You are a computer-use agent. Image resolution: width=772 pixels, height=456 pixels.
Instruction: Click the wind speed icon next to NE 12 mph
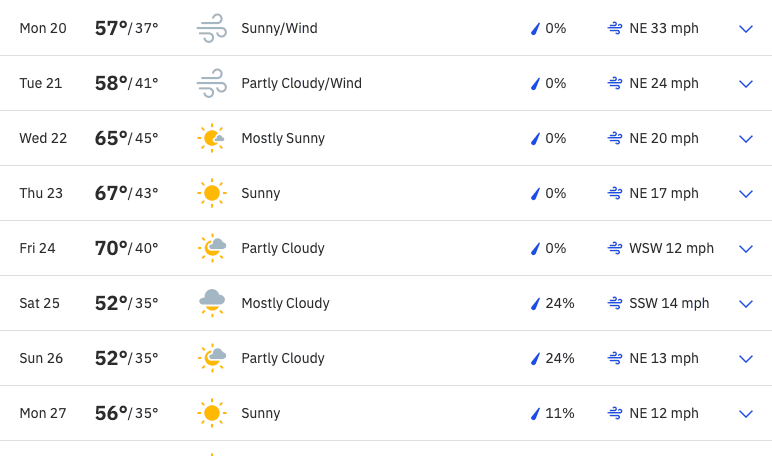[614, 413]
